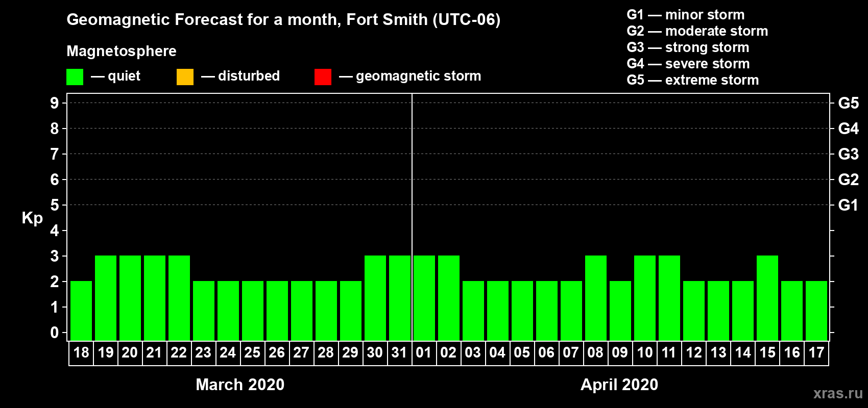This screenshot has height=408, width=868.
Task: Click the red geomagnetic storm legend swatch
Action: click(x=323, y=77)
